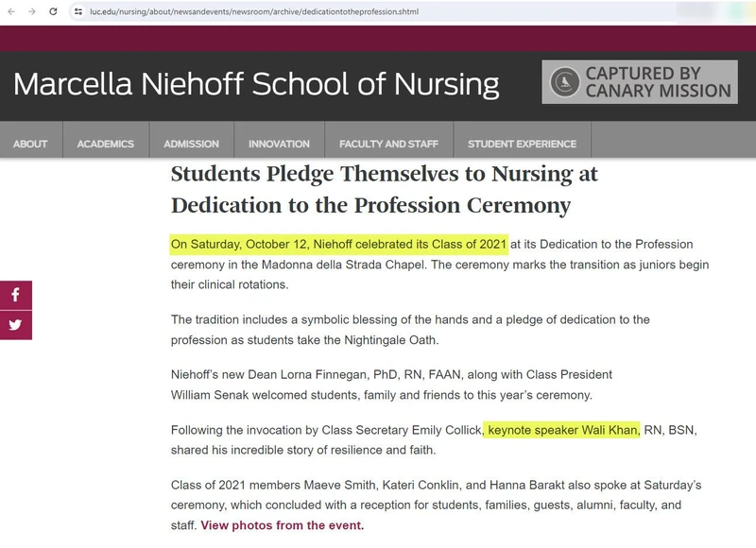Go to the Admission section

[x=191, y=144]
